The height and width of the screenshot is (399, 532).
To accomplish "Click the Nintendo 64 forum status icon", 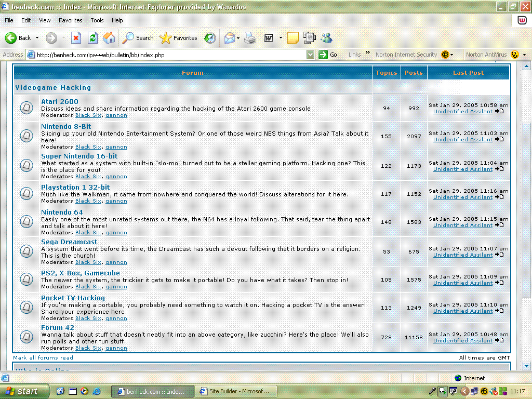I will [26, 221].
